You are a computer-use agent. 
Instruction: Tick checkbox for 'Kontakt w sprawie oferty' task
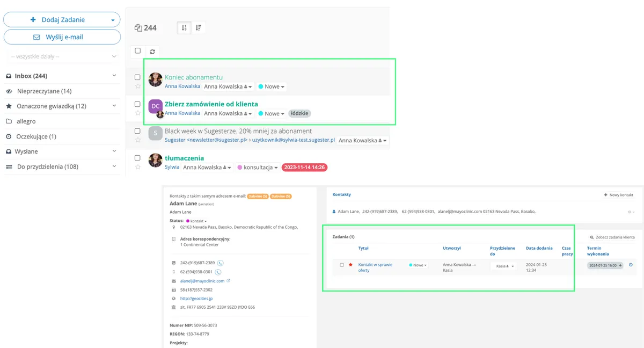point(342,265)
